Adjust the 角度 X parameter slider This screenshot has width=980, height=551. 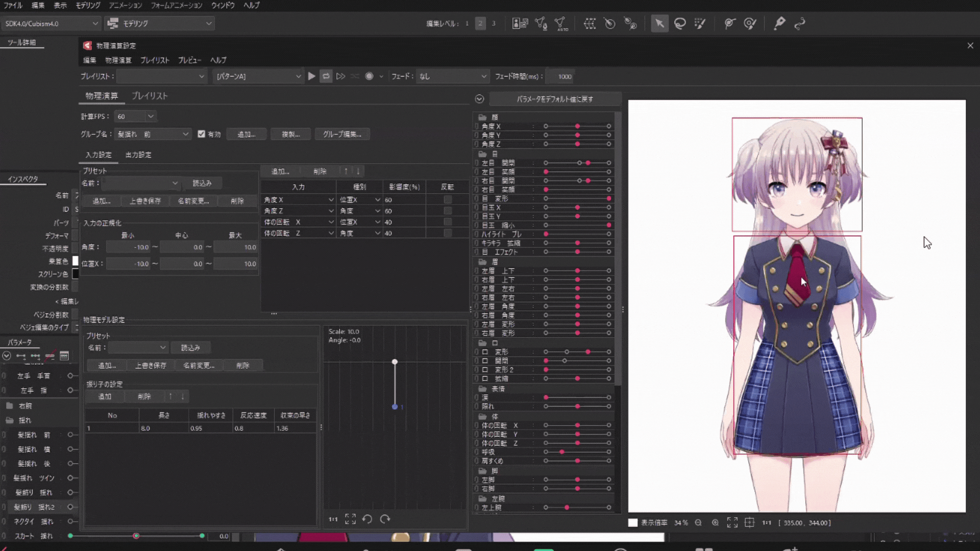577,127
